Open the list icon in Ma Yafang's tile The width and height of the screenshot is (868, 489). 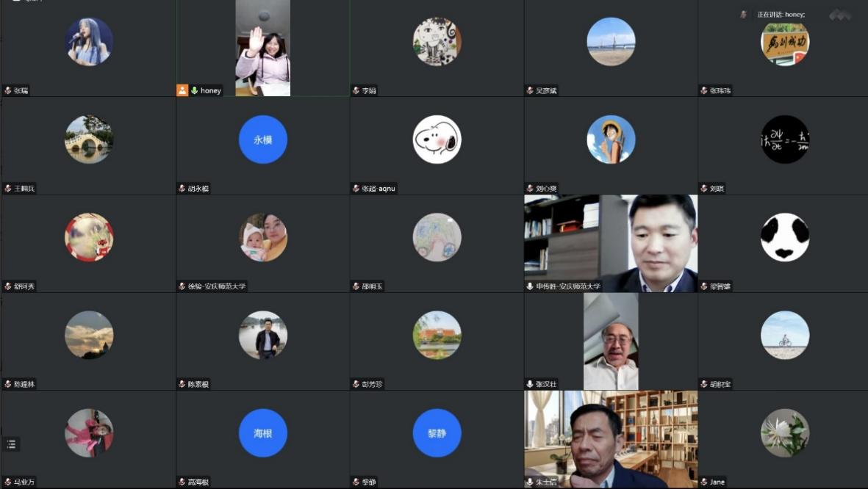tap(11, 444)
